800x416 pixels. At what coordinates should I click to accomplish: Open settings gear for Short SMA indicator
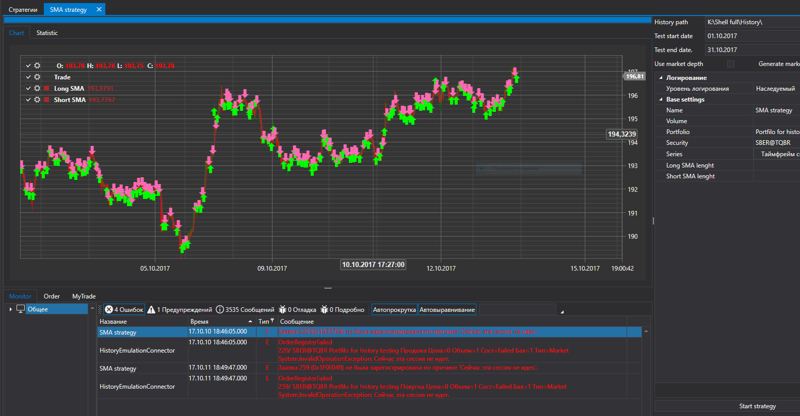pyautogui.click(x=37, y=100)
